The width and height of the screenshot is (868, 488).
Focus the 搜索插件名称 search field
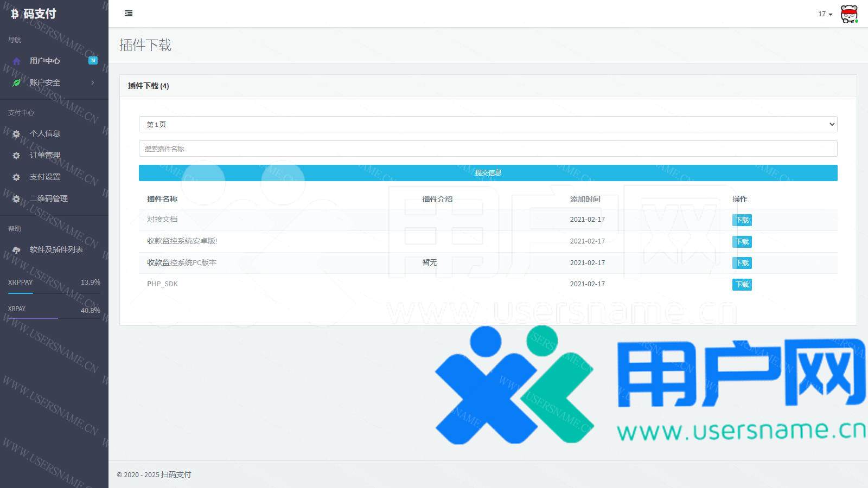coord(488,149)
